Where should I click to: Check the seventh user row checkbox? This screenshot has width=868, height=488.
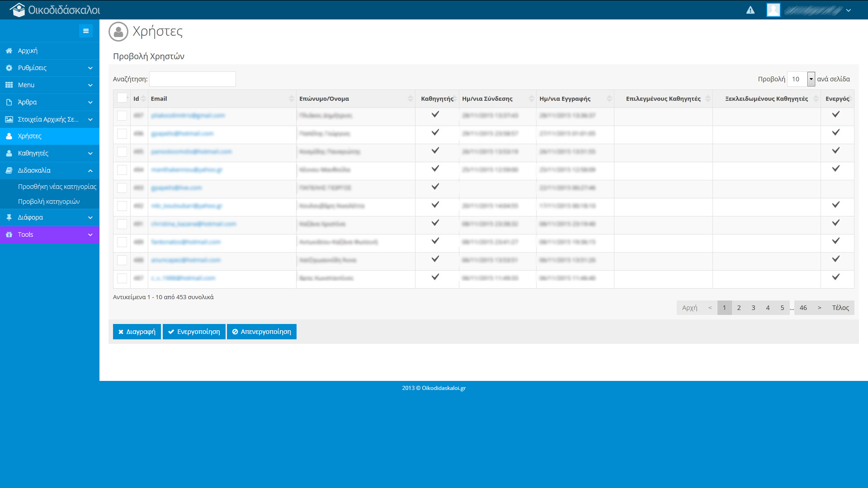tap(122, 224)
